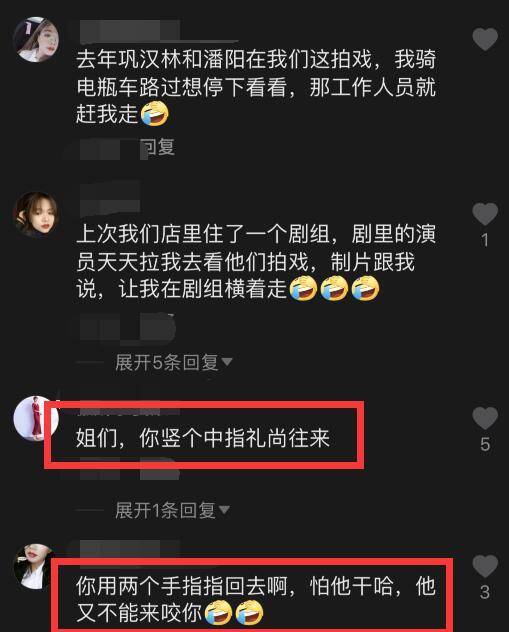Click the 回复 link under first comment
This screenshot has height=632, width=509.
158,147
